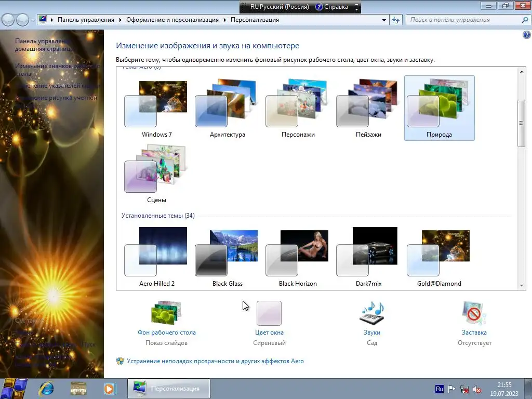Click Справка on the language bar
Viewport: 532px width, 399px height.
point(332,7)
